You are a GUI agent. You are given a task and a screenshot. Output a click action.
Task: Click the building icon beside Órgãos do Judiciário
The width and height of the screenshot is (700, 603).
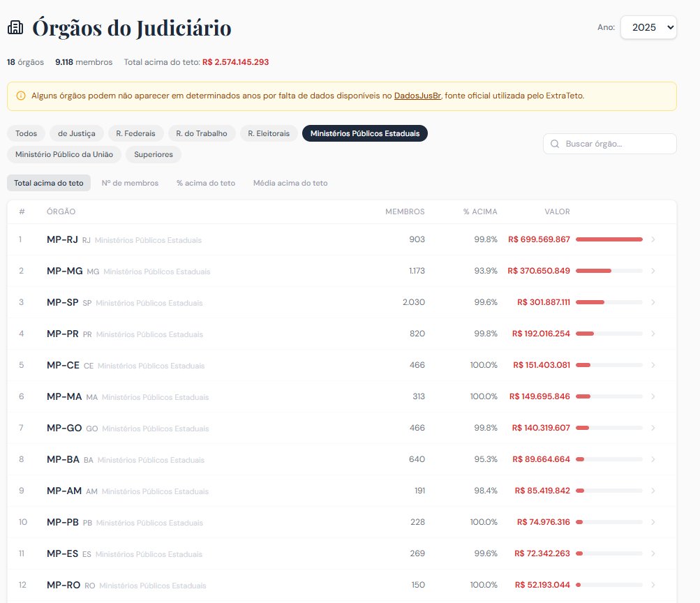pos(15,28)
